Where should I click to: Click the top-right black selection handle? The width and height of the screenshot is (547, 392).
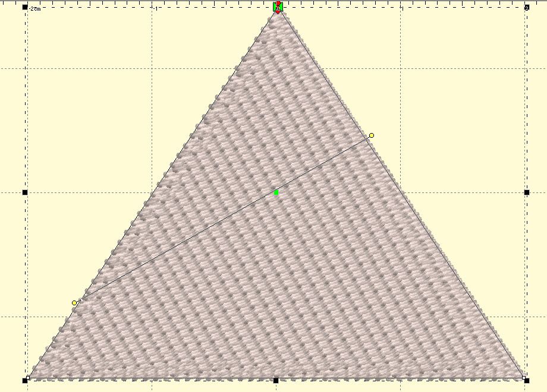tap(526, 8)
